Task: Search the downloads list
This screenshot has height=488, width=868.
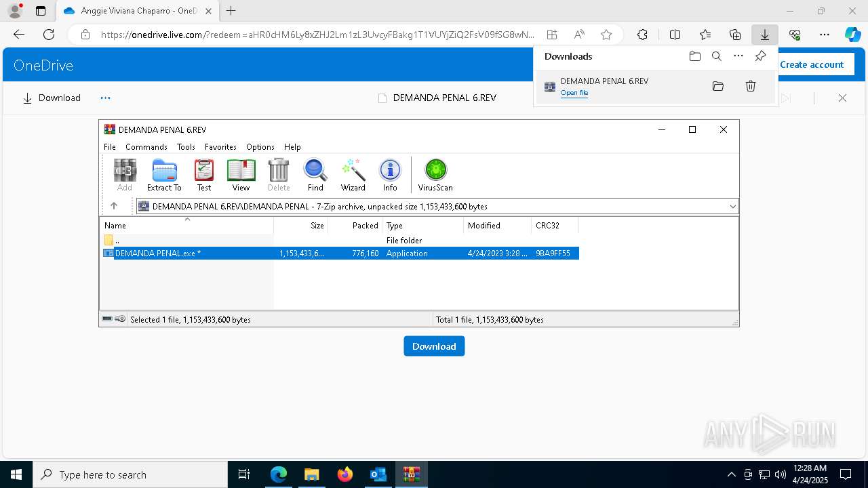Action: click(x=717, y=56)
